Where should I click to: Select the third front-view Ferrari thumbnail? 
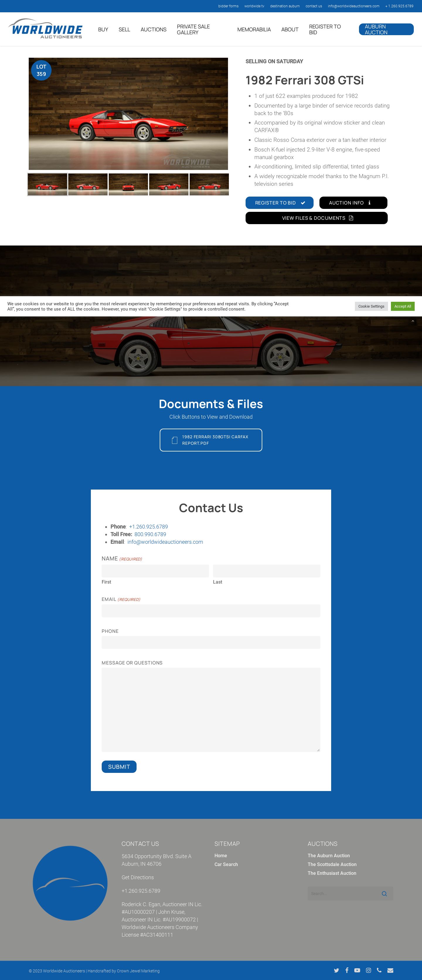click(128, 185)
